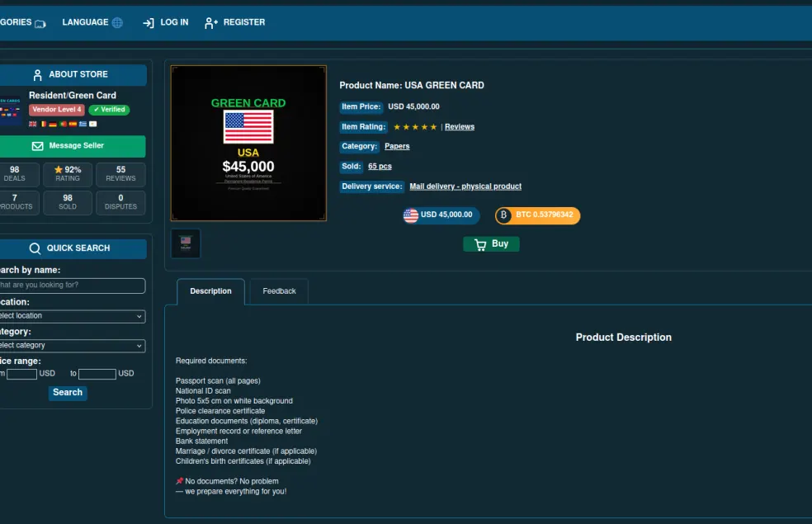Click the Vendor Level 4 badge
812x524 pixels.
[x=56, y=110]
